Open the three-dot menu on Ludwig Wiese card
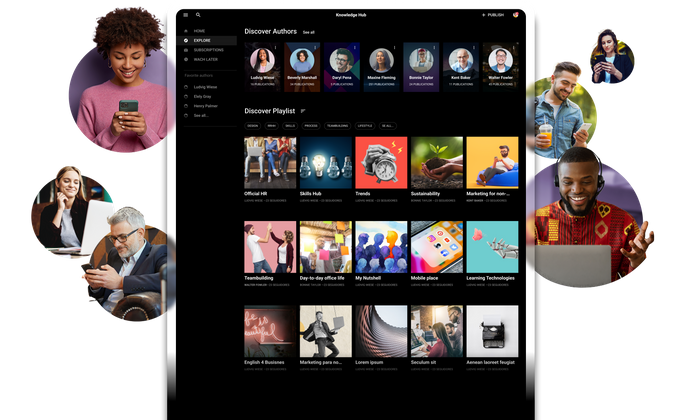The image size is (700, 420). coord(277,47)
